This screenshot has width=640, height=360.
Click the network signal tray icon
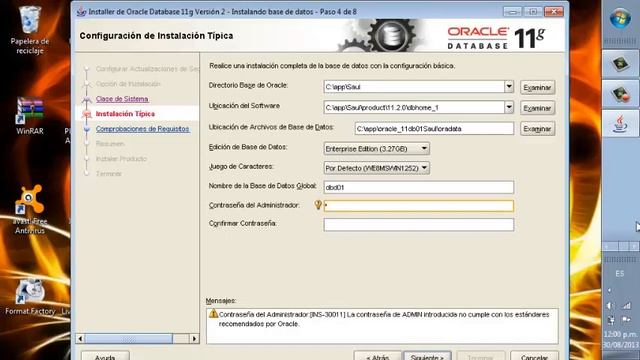626,305
